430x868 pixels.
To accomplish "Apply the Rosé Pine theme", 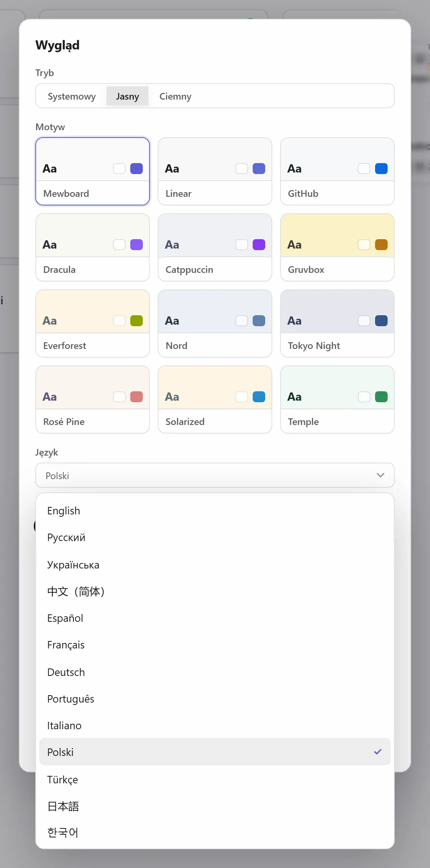I will [93, 399].
